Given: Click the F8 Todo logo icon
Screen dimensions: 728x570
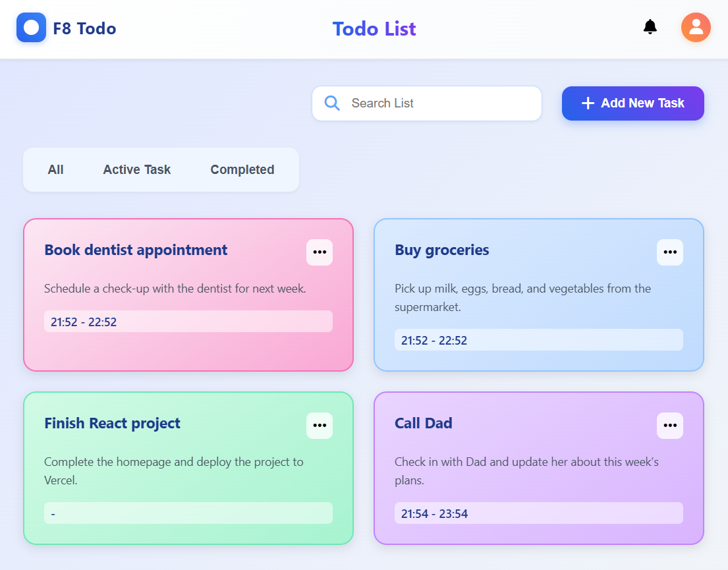Looking at the screenshot, I should pyautogui.click(x=31, y=28).
